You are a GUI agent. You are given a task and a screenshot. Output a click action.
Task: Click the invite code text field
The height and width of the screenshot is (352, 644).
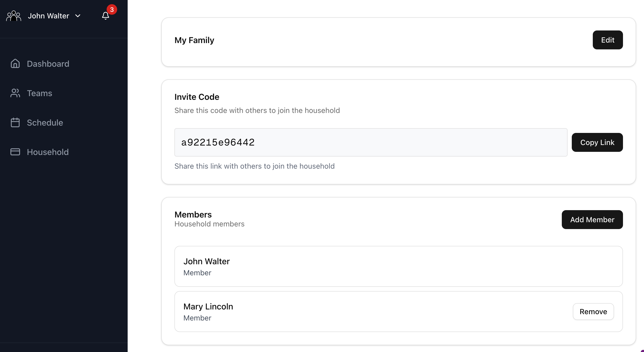371,142
